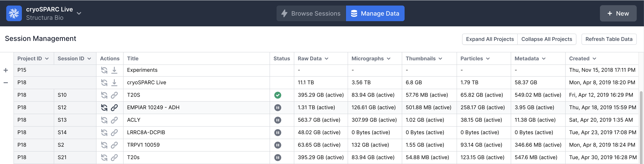Click paused status icon for S12
This screenshot has height=164, width=644.
click(x=278, y=108)
